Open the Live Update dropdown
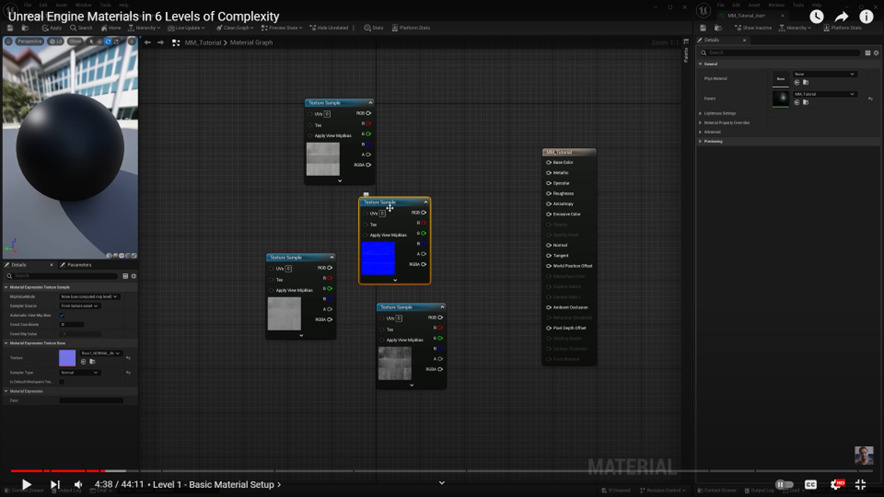 tap(187, 28)
